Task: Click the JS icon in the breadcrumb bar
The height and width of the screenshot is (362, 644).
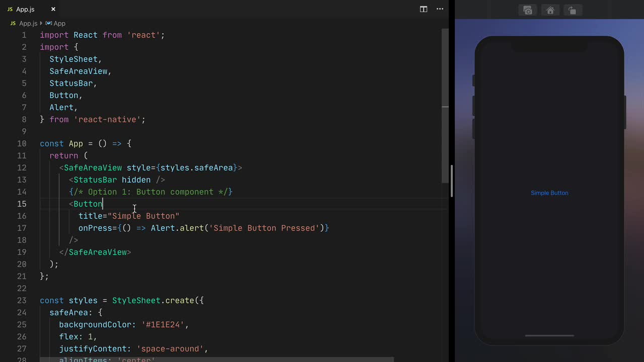Action: click(x=13, y=23)
